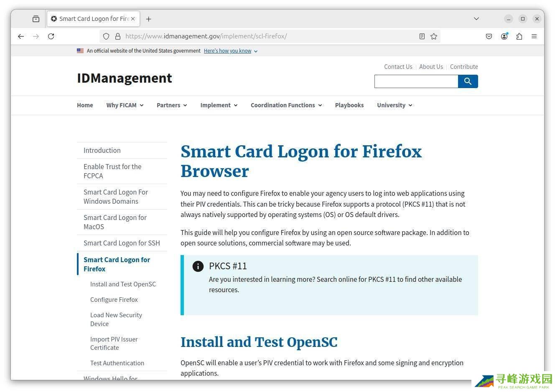Maximize the Firefox window
This screenshot has height=392, width=555.
coord(523,19)
